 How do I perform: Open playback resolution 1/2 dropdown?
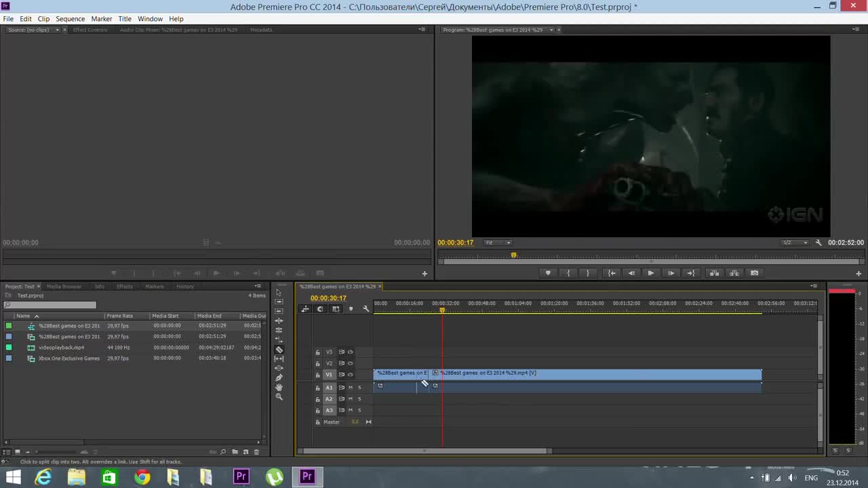[795, 243]
